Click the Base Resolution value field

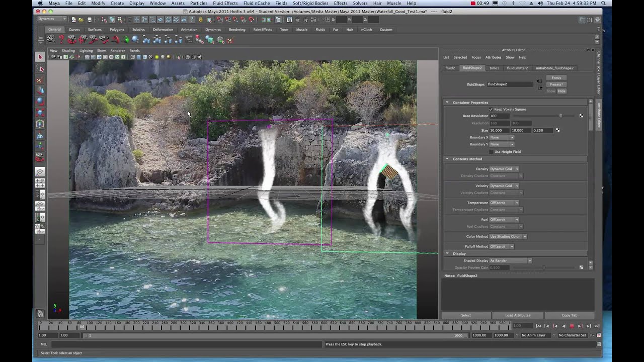[500, 116]
